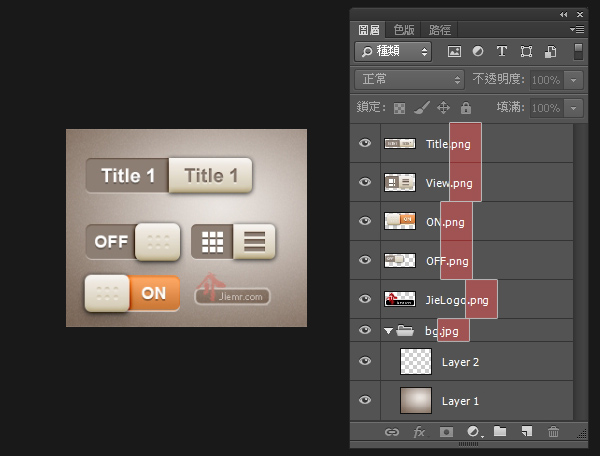Hide the ON.png layer
Image resolution: width=600 pixels, height=456 pixels.
coord(365,221)
